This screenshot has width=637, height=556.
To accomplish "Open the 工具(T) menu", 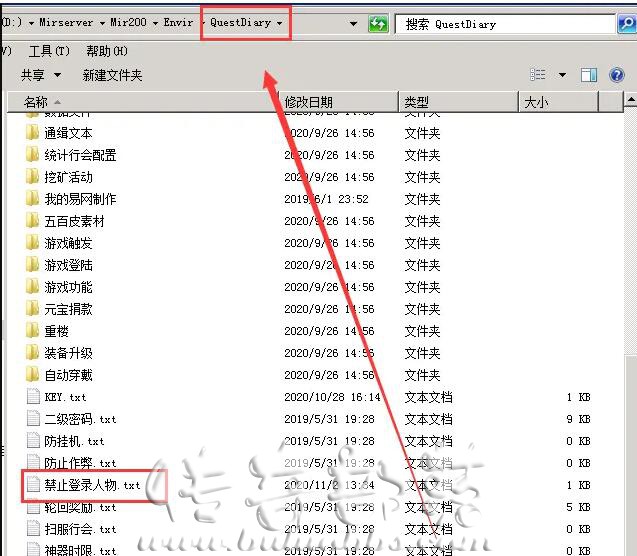I will tap(49, 51).
